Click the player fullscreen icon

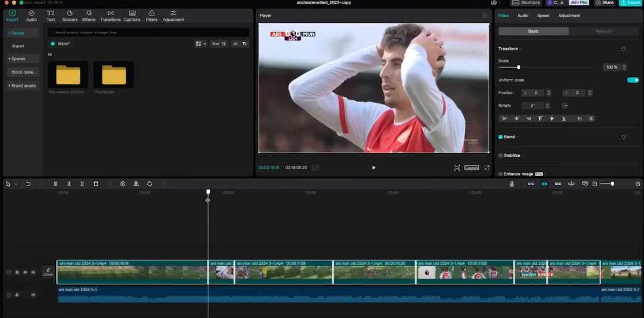pos(487,168)
